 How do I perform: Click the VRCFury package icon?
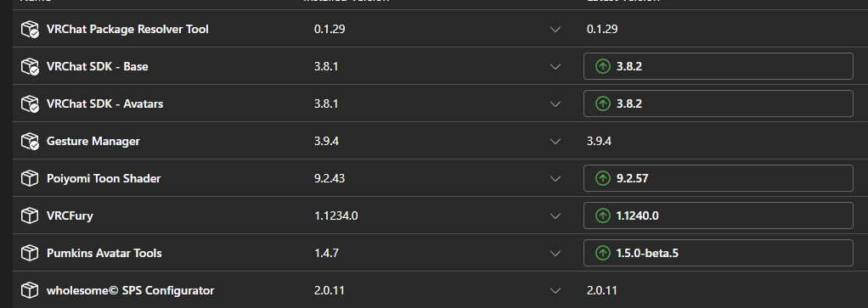click(x=29, y=216)
